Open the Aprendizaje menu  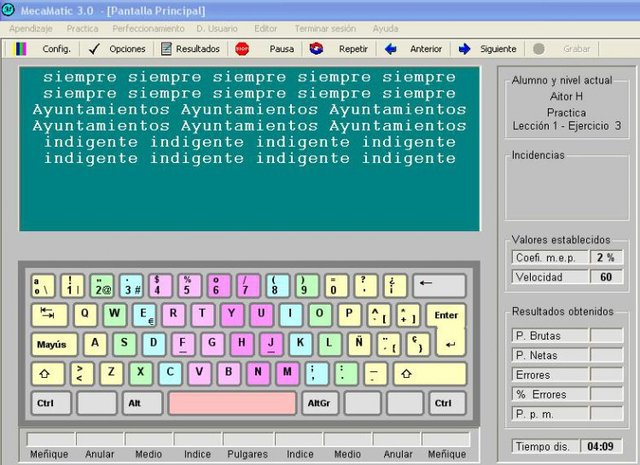(31, 29)
